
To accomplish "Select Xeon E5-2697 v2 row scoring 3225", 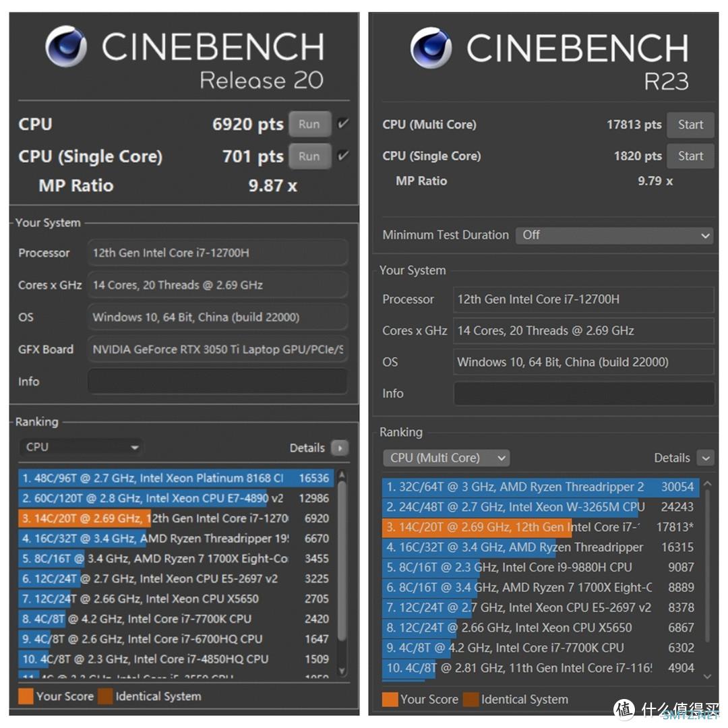I will [177, 579].
